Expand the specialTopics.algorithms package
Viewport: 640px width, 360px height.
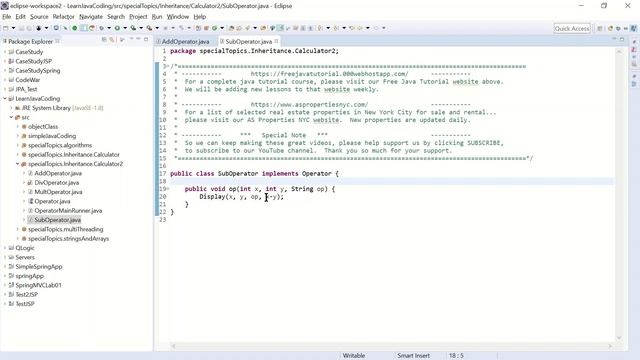[x=18, y=145]
